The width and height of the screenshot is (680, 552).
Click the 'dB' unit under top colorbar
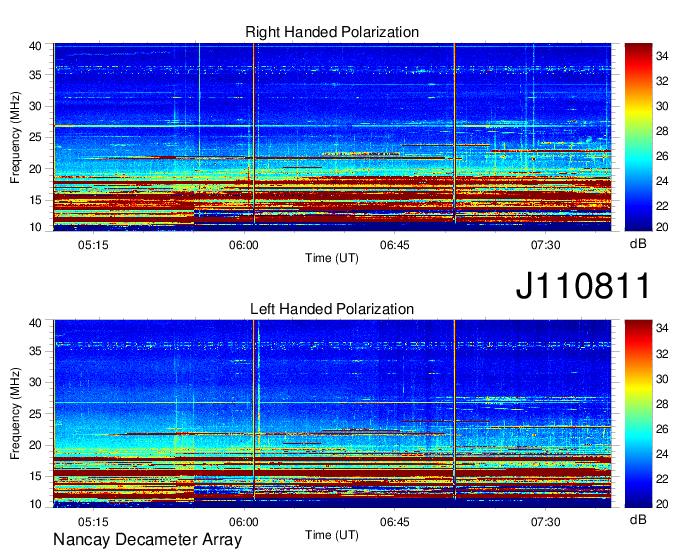point(638,244)
